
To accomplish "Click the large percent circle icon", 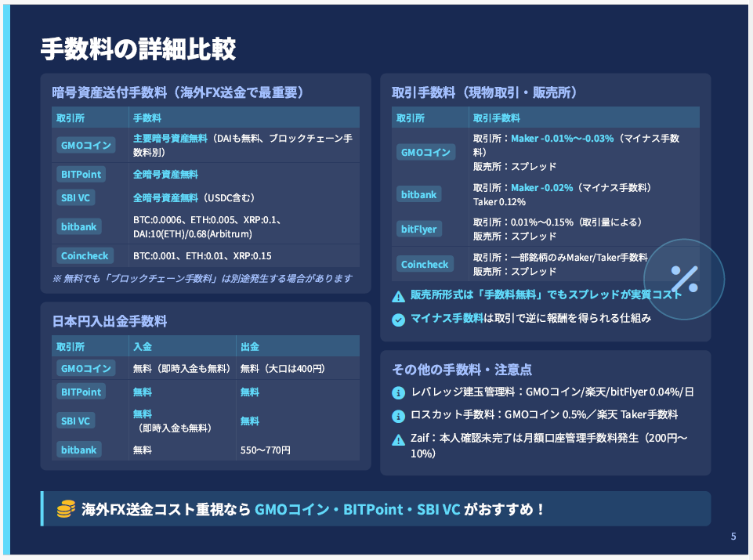I will [684, 280].
